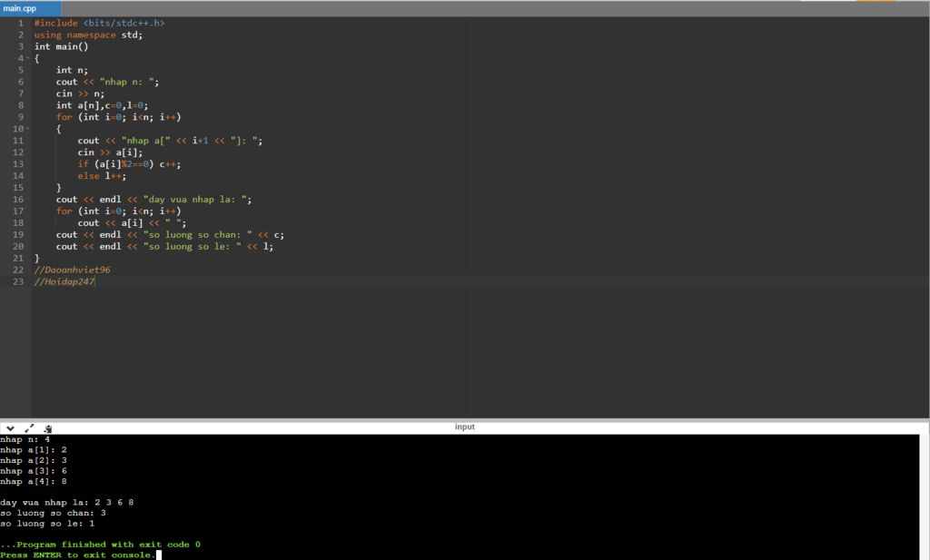The height and width of the screenshot is (560, 930).
Task: Click the cout "so luong so chan: " code line
Action: tap(170, 235)
